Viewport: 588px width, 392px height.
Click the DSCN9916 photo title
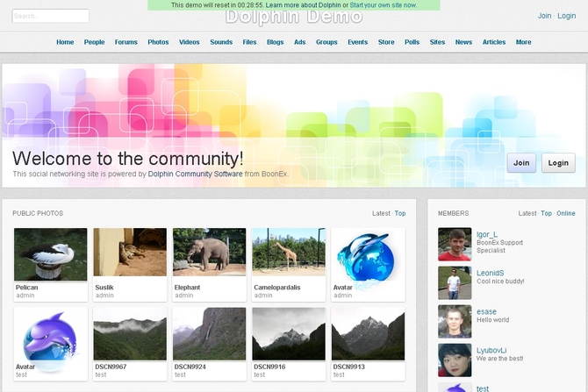click(269, 367)
